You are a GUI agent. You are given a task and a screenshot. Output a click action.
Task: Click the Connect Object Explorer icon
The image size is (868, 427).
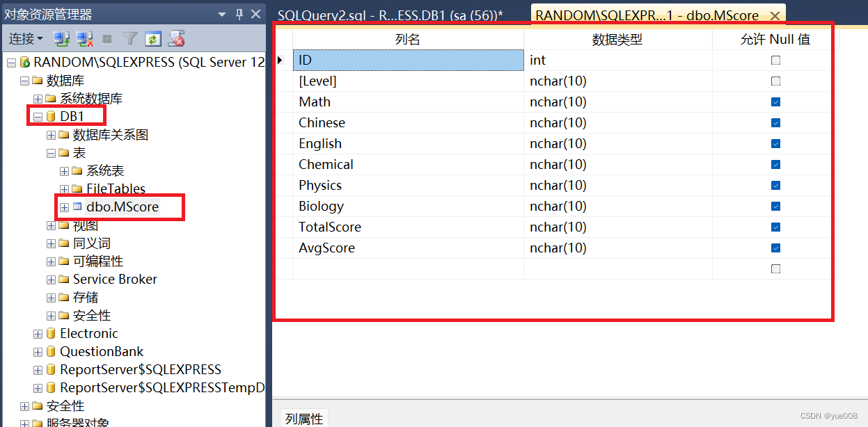62,38
